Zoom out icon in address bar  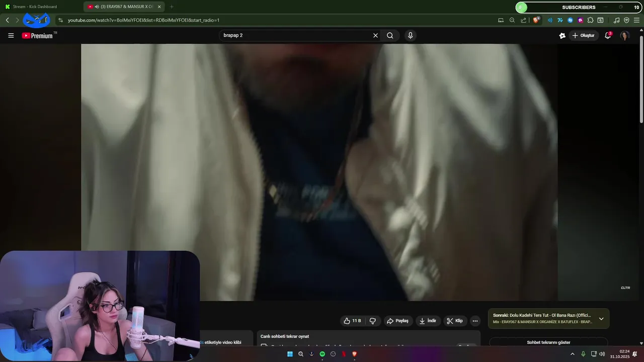coord(512,20)
